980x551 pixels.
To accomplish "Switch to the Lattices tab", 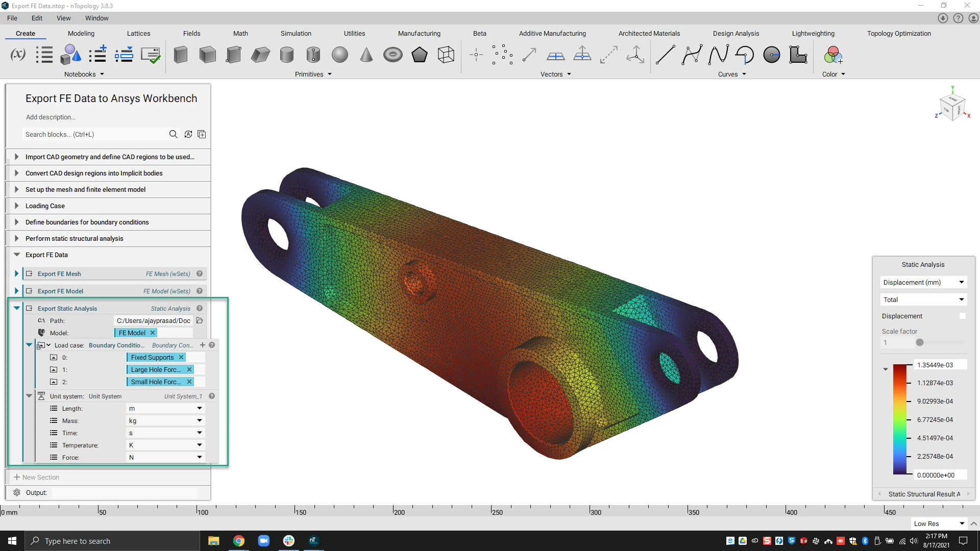I will [138, 33].
